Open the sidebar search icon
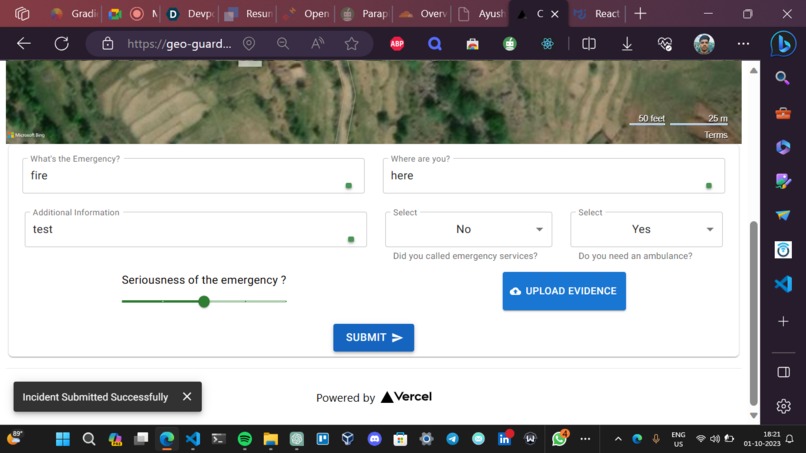The height and width of the screenshot is (453, 806). pos(783,78)
